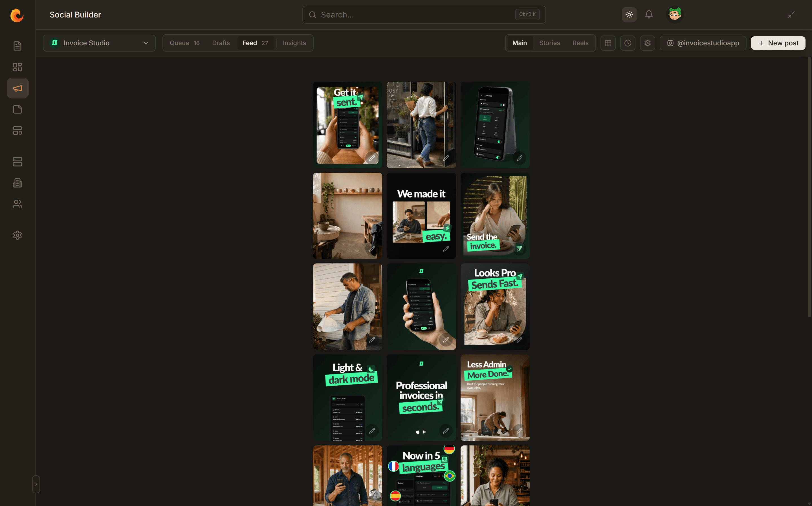Click the edit pencil on "Get it sent" post

[372, 158]
